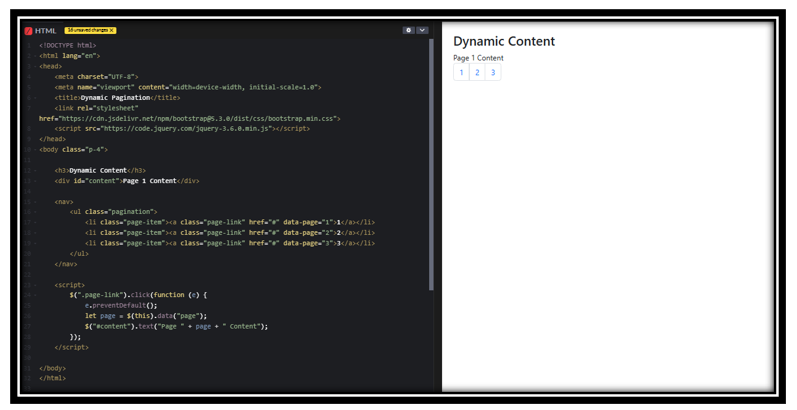This screenshot has height=410, width=797.
Task: Collapse the nav block in the gutter
Action: coord(34,202)
